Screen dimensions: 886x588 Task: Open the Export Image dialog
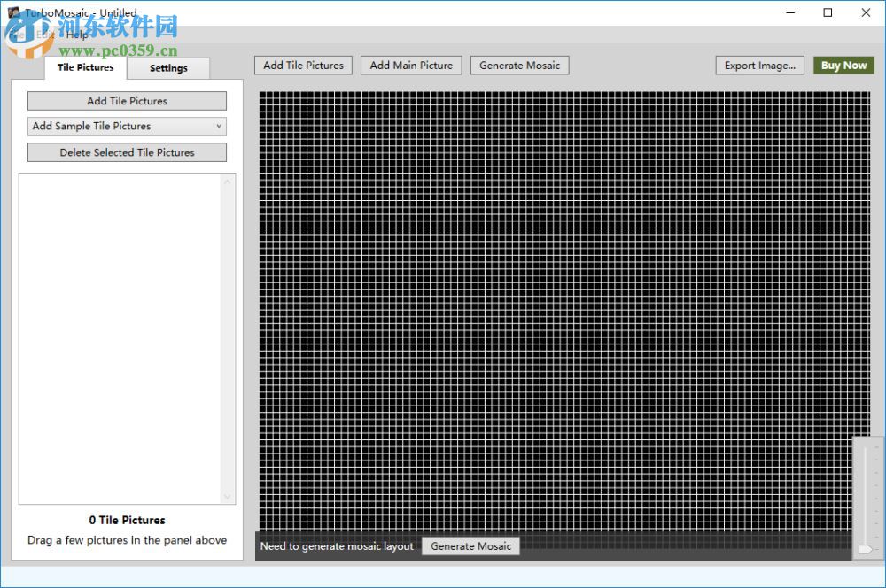pos(760,66)
